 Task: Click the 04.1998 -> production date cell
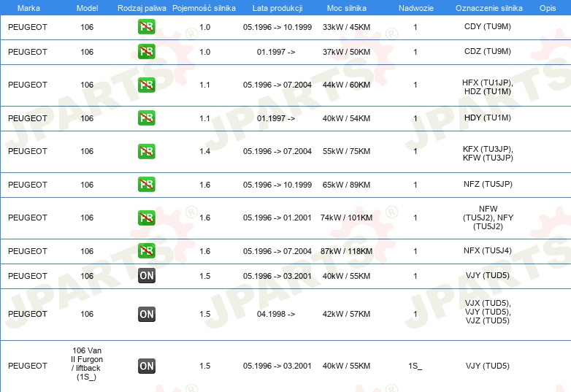click(276, 314)
